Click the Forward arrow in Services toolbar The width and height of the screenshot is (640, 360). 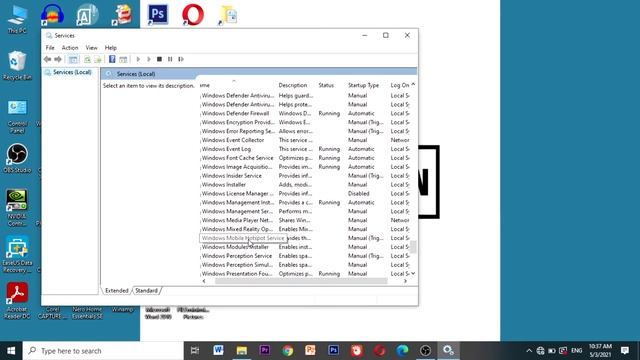coord(58,59)
